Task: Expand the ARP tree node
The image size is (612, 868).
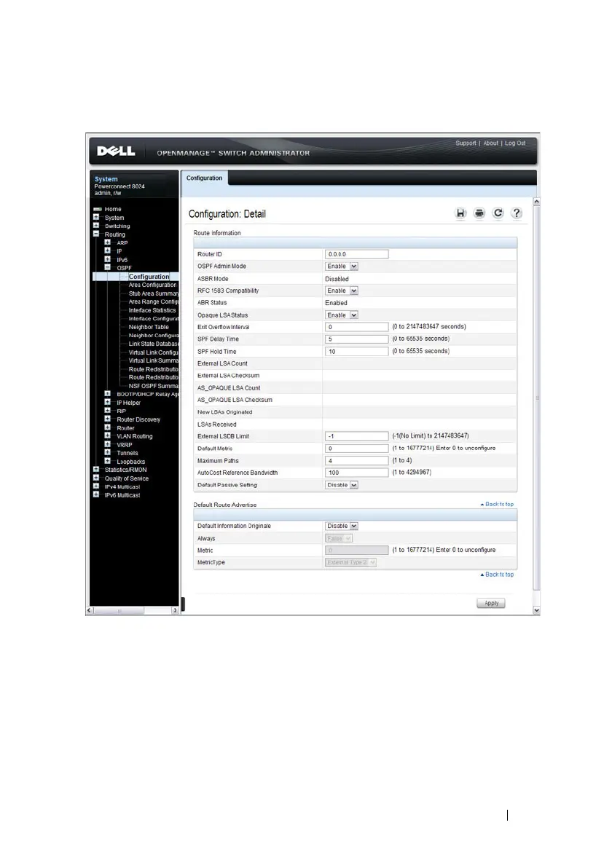Action: click(108, 242)
